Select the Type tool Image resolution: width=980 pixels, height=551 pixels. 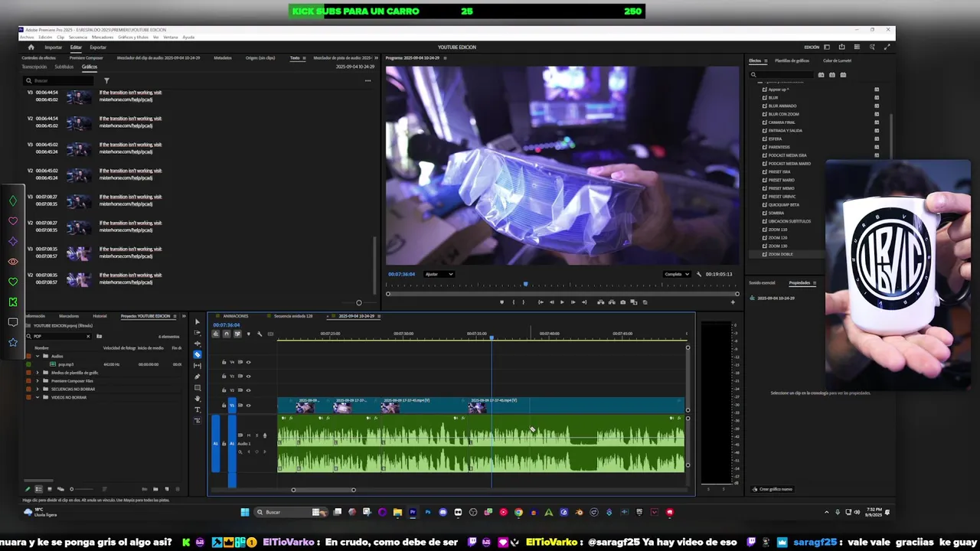[198, 409]
